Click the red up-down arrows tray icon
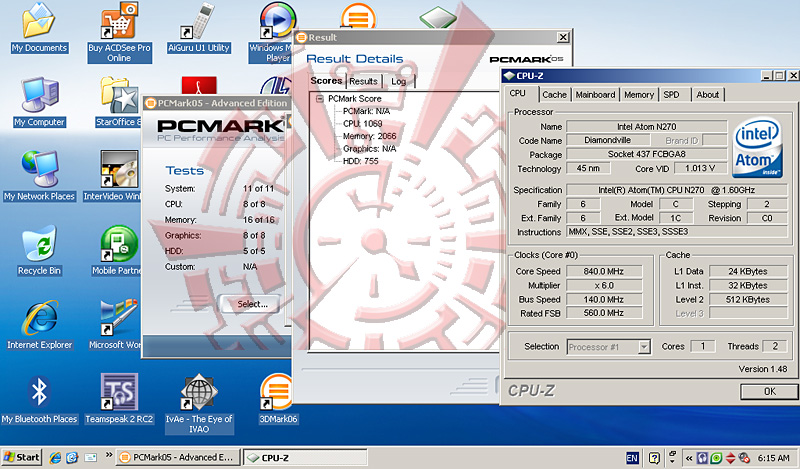The image size is (800, 469). pyautogui.click(x=730, y=458)
